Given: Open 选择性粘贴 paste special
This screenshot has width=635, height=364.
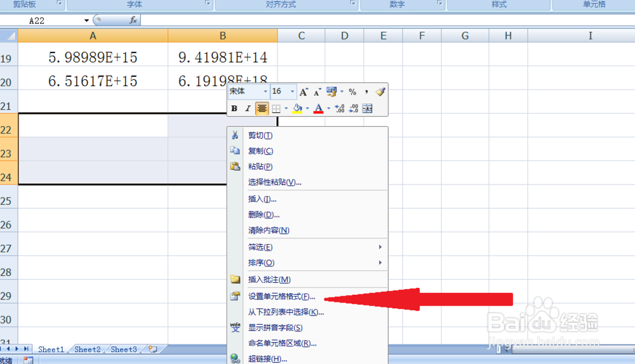Looking at the screenshot, I should [x=307, y=182].
